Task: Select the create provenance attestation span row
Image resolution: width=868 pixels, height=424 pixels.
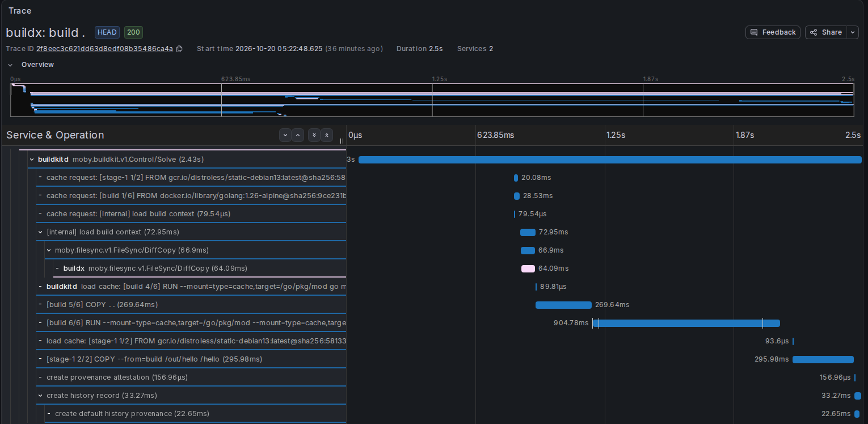Action: pyautogui.click(x=191, y=377)
